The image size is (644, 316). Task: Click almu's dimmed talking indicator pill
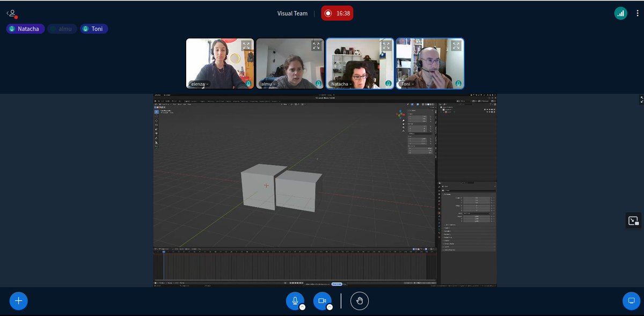pyautogui.click(x=62, y=29)
